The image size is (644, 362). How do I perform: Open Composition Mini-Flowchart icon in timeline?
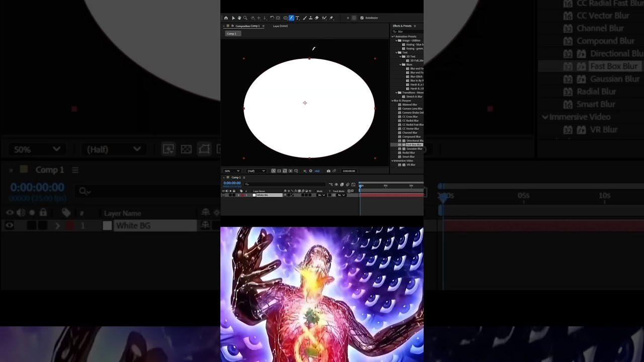(331, 185)
